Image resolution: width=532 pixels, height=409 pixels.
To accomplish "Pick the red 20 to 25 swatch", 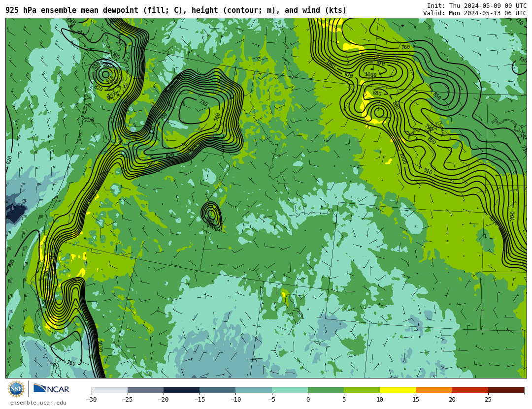I will click(470, 390).
